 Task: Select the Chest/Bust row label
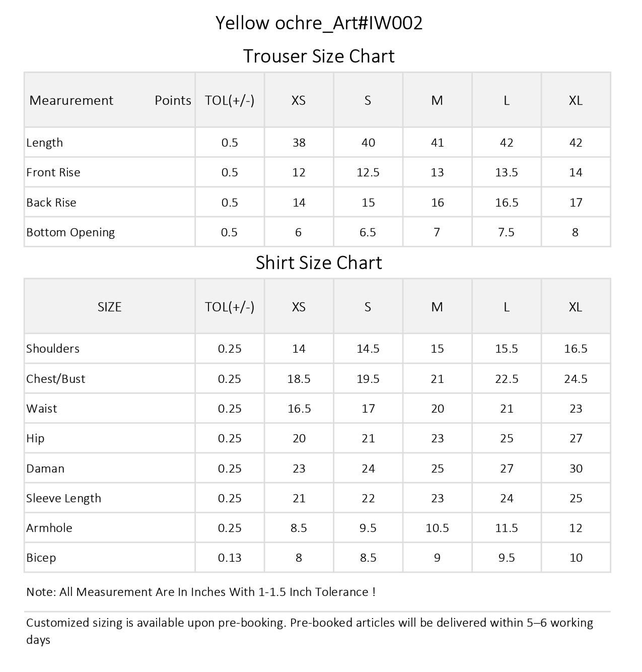point(56,379)
